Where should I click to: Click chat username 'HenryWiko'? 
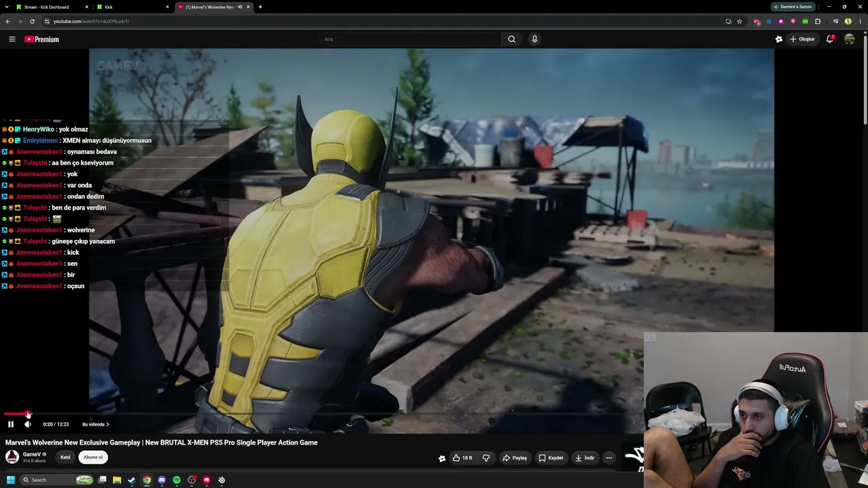(x=38, y=129)
